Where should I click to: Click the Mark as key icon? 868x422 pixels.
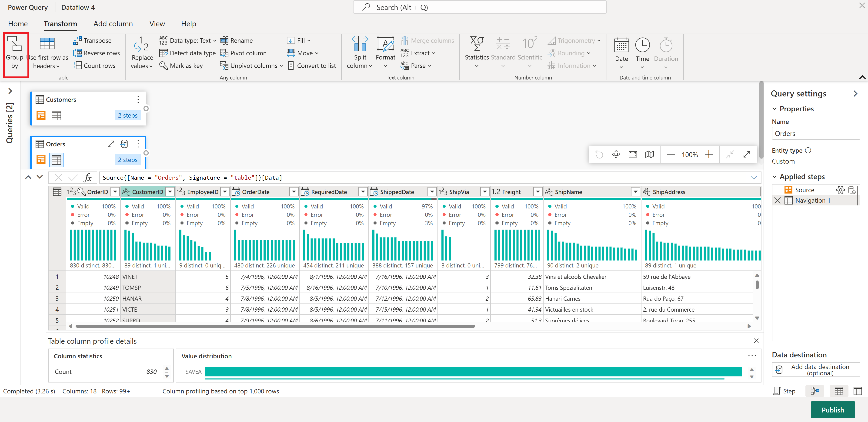[x=164, y=66]
